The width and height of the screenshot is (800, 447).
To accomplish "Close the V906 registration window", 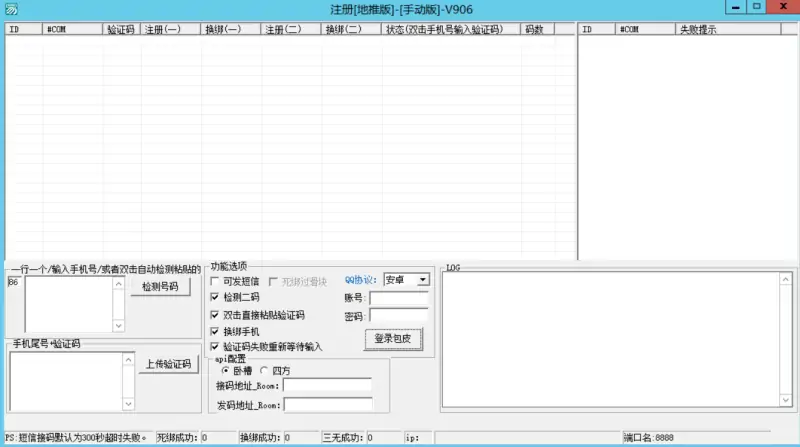I will tap(782, 7).
